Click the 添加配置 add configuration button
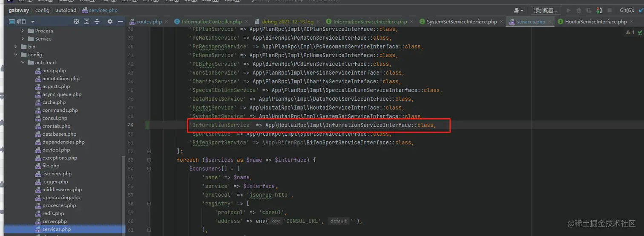 [x=546, y=10]
